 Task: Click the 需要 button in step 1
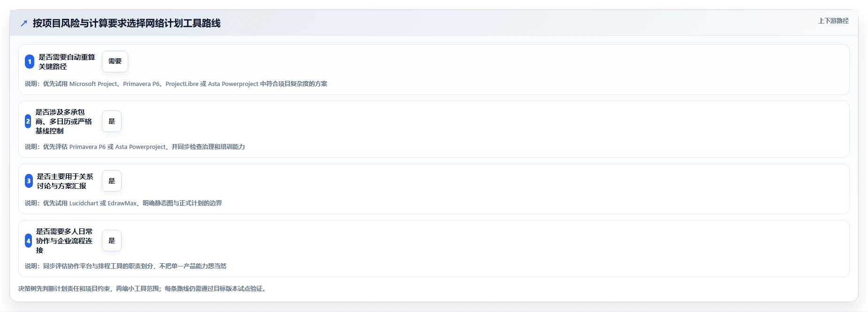tap(115, 62)
